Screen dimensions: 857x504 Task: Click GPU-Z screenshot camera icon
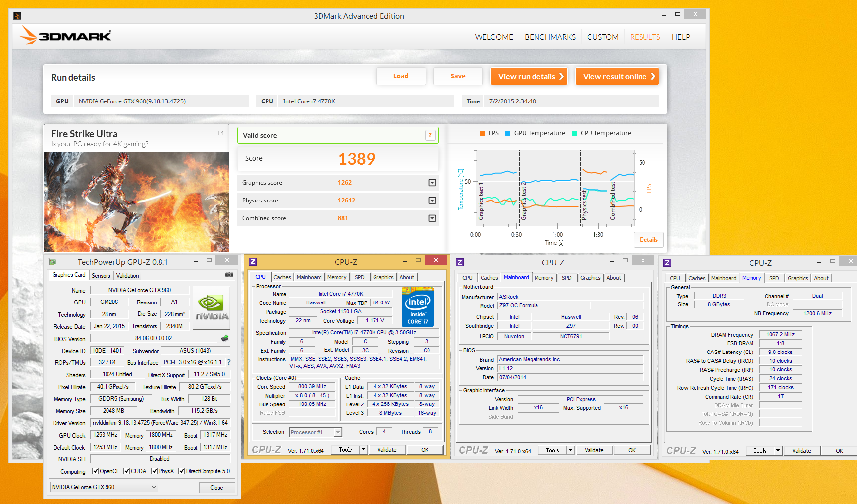point(229,275)
